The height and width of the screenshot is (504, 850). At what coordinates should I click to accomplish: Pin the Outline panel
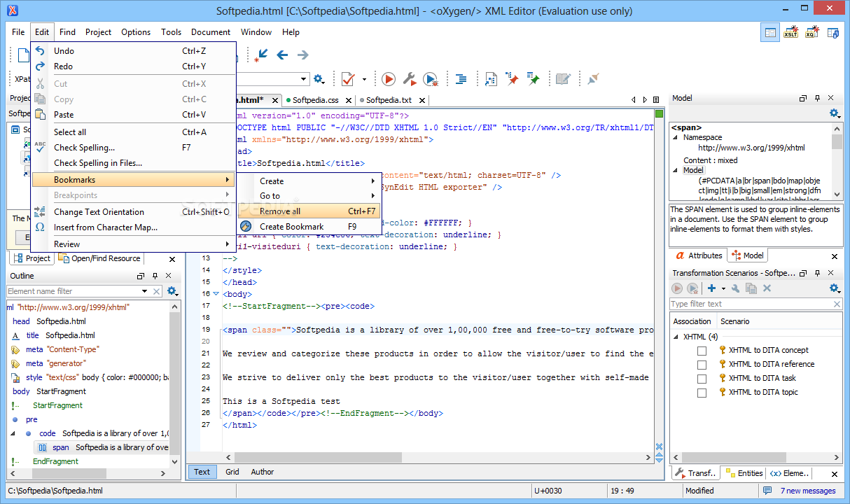(x=155, y=276)
